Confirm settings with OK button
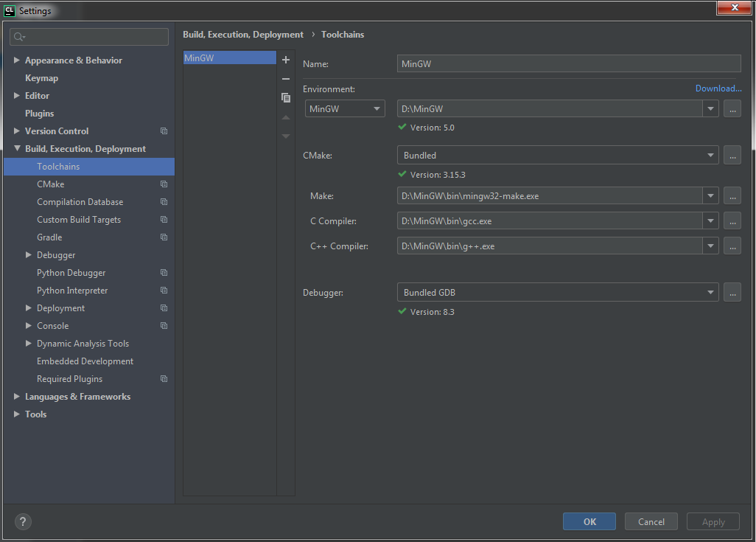This screenshot has width=756, height=542. click(589, 521)
